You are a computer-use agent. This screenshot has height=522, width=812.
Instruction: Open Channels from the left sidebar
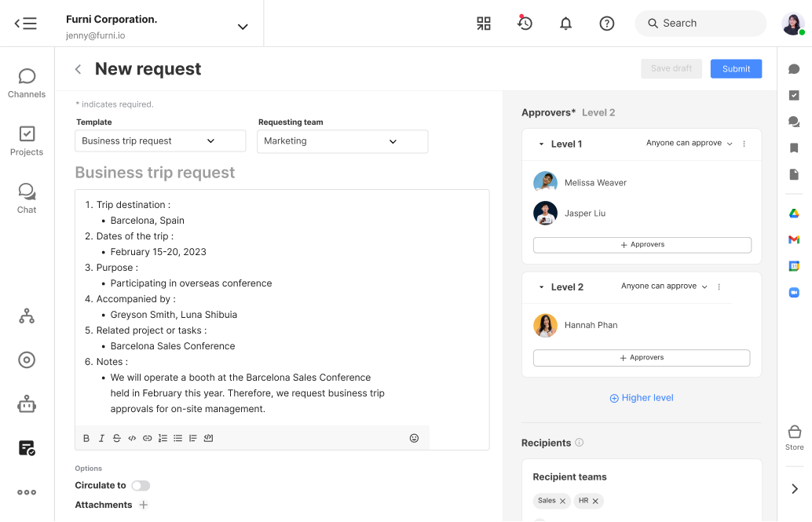tap(27, 83)
